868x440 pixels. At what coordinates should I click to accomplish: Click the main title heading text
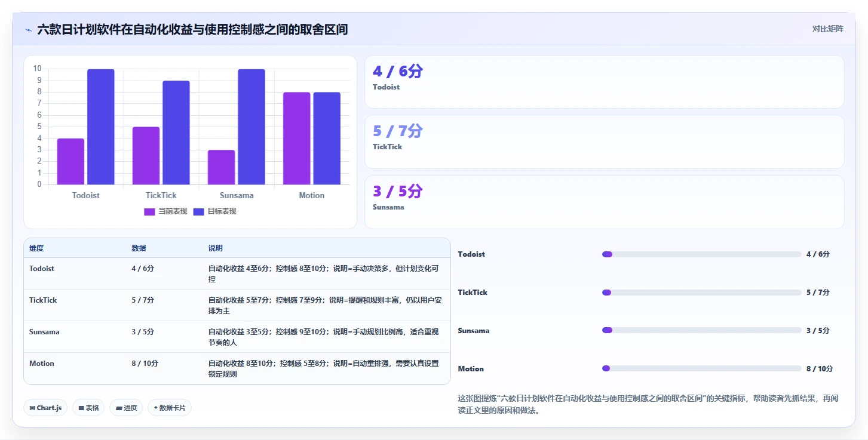tap(192, 29)
